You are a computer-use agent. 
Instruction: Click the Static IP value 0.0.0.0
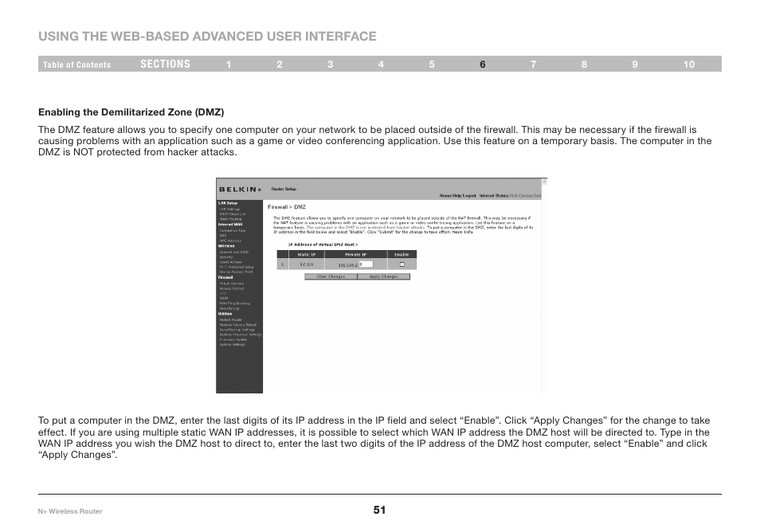pyautogui.click(x=307, y=264)
